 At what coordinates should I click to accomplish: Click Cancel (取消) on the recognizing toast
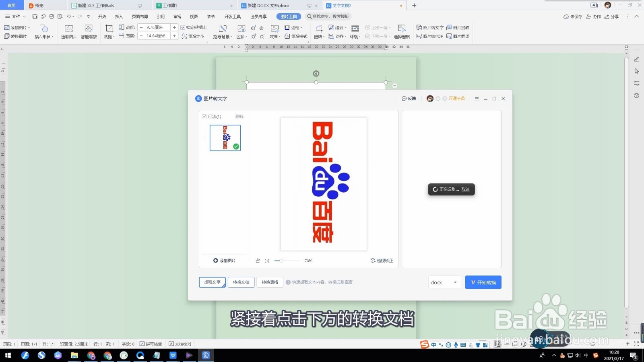tap(466, 189)
